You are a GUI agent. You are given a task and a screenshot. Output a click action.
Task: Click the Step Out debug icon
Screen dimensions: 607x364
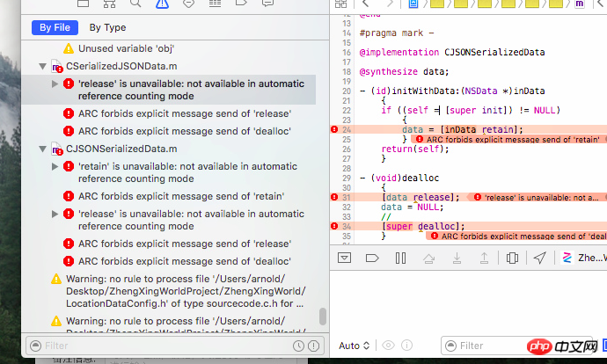[484, 258]
